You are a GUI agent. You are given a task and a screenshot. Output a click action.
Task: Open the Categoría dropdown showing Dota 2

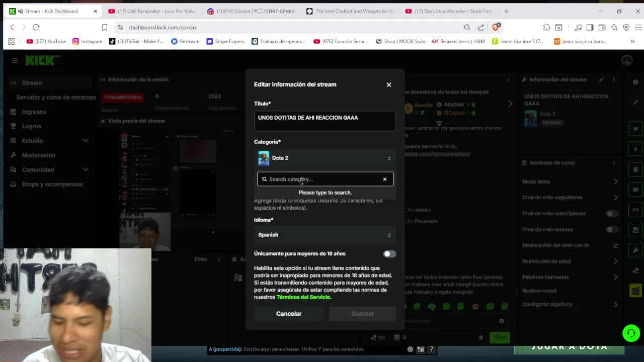tap(325, 158)
